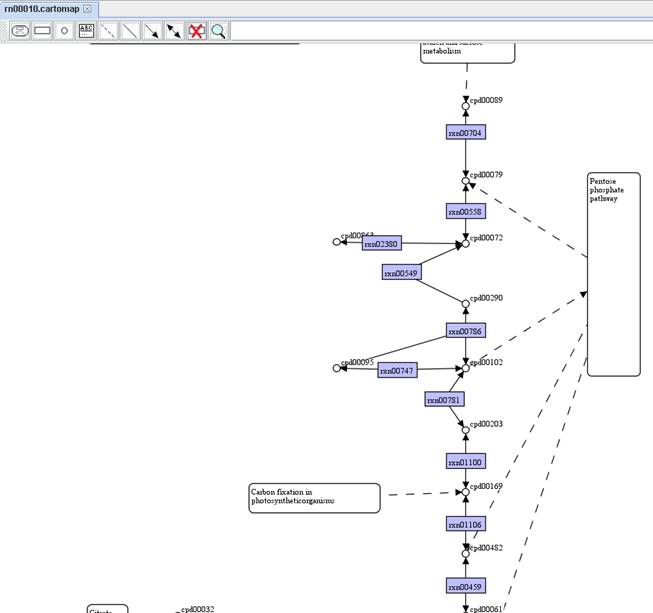
Task: Select reaction box rxn00459
Action: [x=466, y=586]
